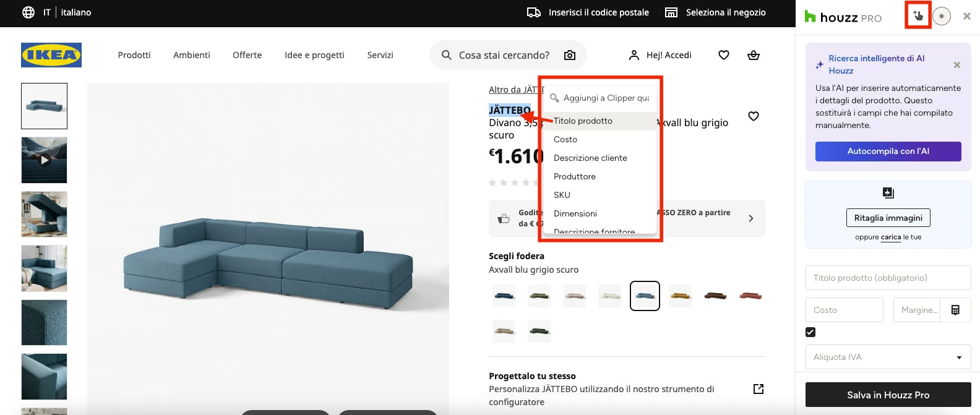
Task: Click Hej! Accedi login link
Action: [x=669, y=55]
